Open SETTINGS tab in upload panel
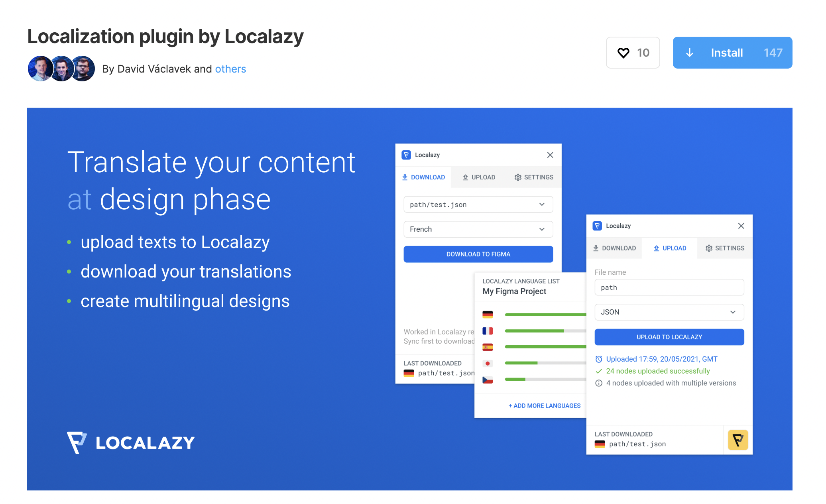Screen dimensions: 826x504 click(x=725, y=248)
